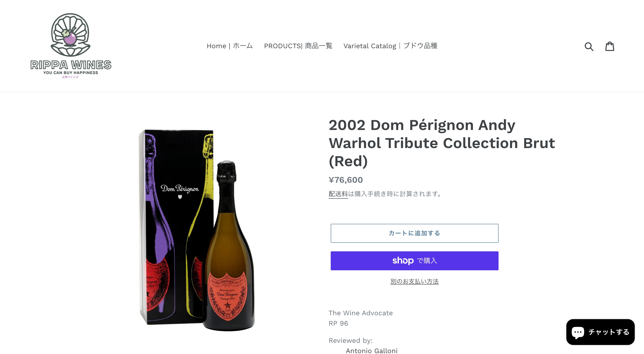Open Varietal Catalog | ブドウ品種 menu
This screenshot has height=354, width=644.
point(390,46)
